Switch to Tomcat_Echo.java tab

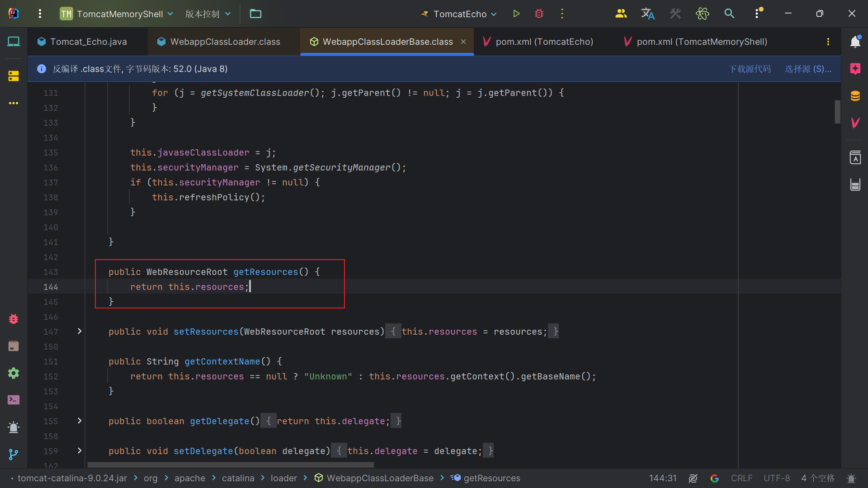pyautogui.click(x=88, y=42)
